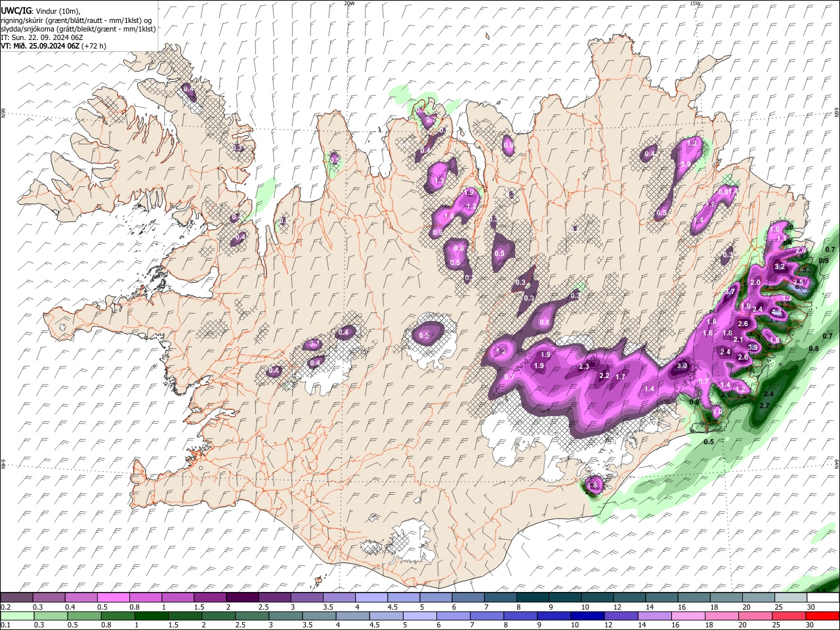Select the light lavender 4 swatch, top legend row
The width and height of the screenshot is (840, 630).
click(371, 597)
